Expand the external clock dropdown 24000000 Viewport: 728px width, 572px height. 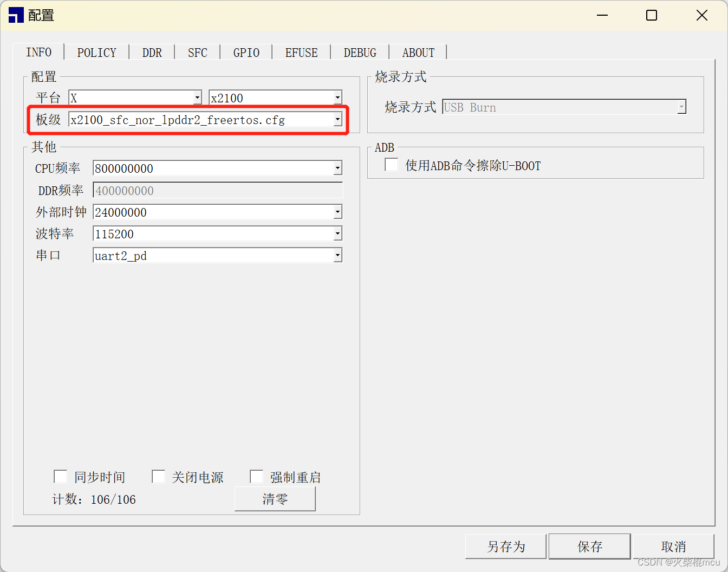[217, 212]
